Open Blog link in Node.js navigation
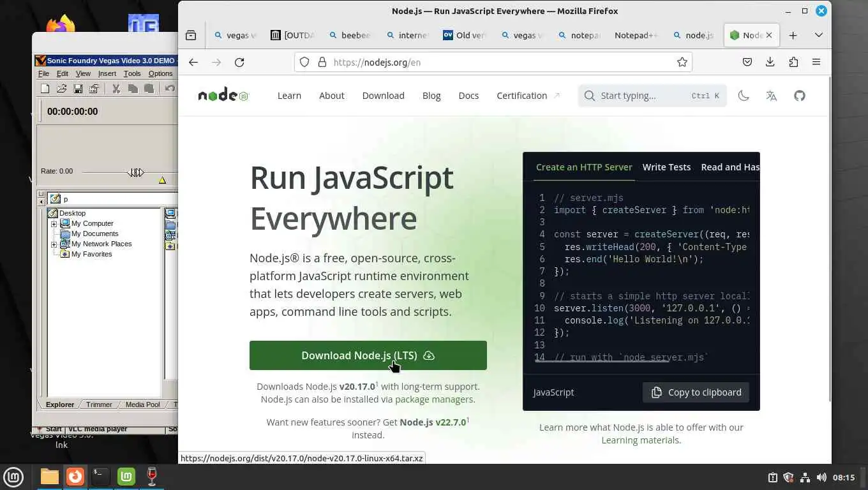 pos(431,96)
